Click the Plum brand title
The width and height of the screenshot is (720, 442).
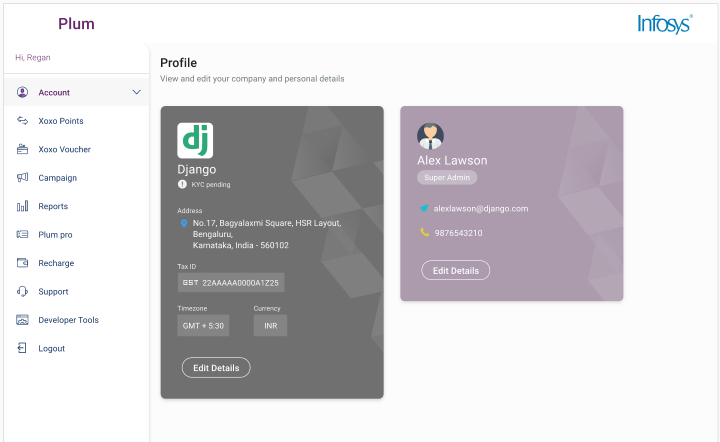pyautogui.click(x=76, y=24)
